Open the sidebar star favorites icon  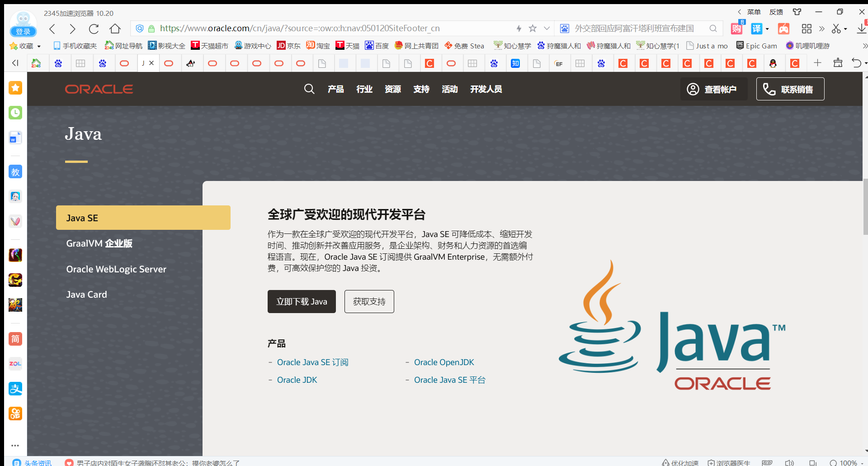[x=15, y=88]
